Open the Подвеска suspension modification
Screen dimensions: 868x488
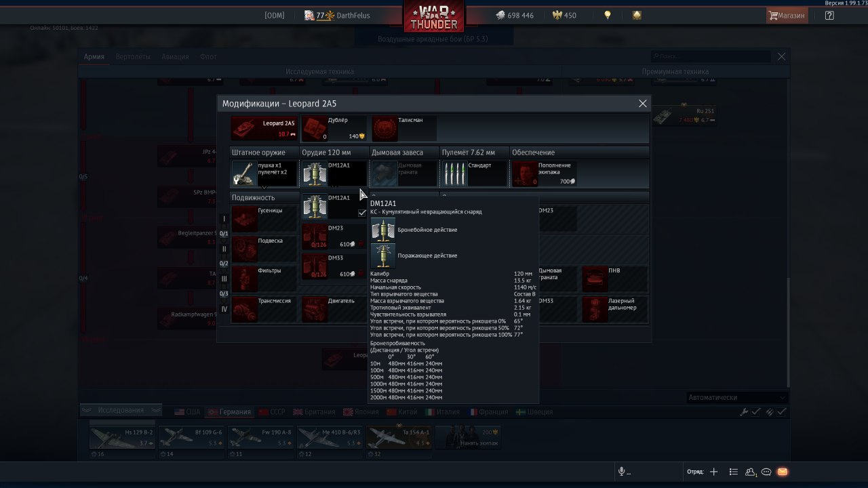pos(264,249)
